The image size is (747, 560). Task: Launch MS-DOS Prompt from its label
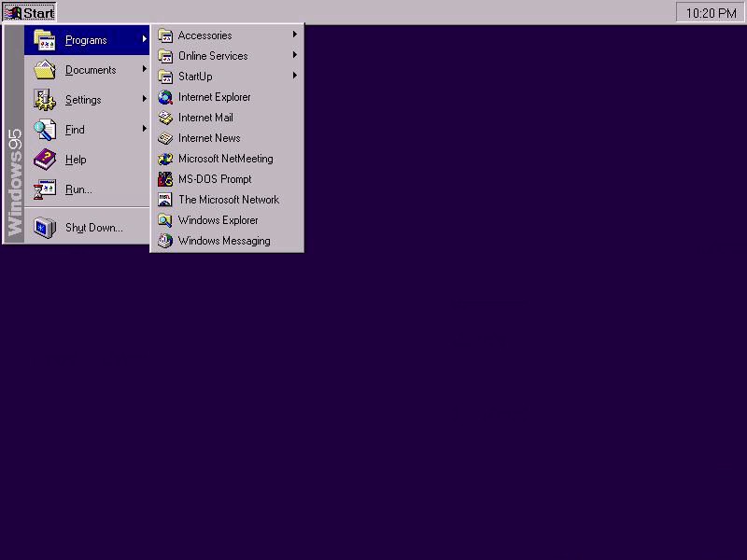[x=215, y=179]
